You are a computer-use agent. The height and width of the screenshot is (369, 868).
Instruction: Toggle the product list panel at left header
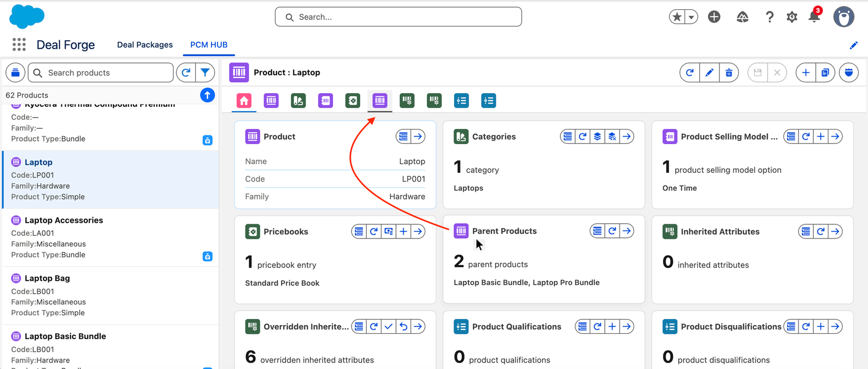pyautogui.click(x=15, y=73)
